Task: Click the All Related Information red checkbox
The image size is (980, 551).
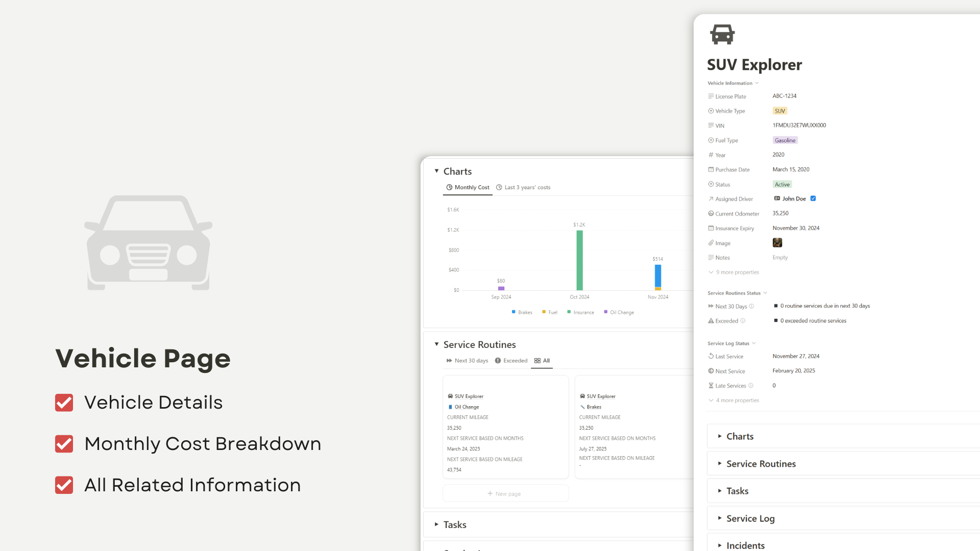Action: (64, 485)
